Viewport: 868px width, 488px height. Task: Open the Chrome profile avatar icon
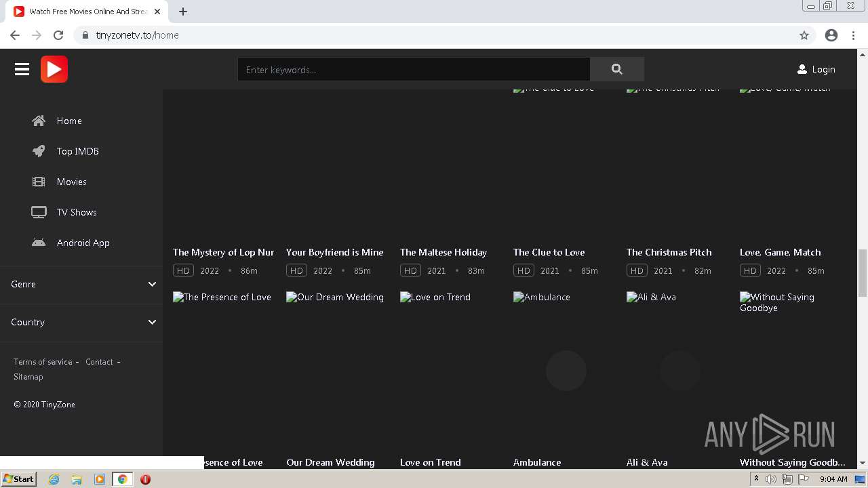point(831,35)
